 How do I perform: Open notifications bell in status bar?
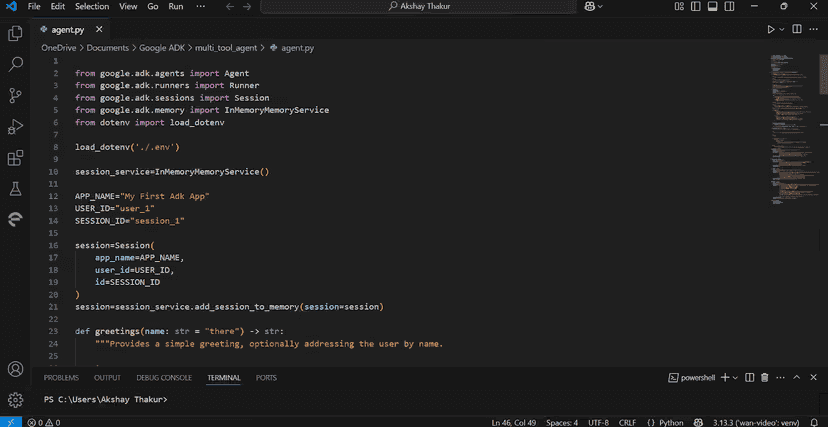tap(813, 422)
